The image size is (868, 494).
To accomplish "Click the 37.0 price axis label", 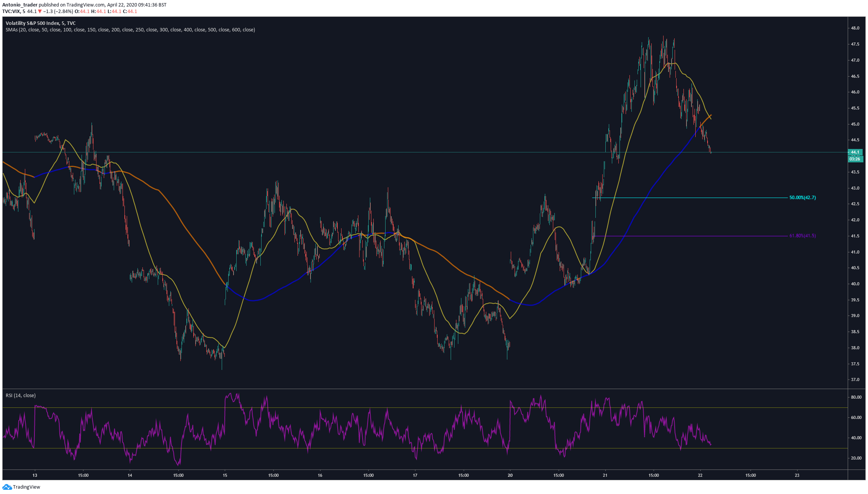I will tap(855, 380).
